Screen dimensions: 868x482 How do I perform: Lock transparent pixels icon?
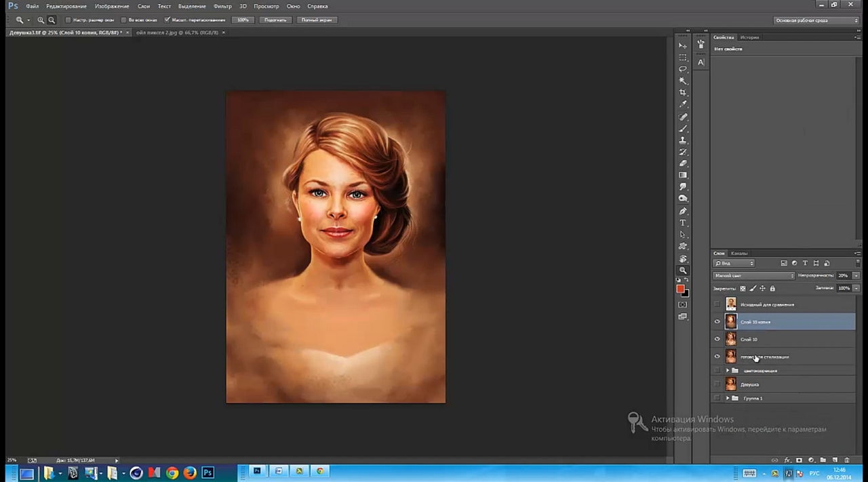pyautogui.click(x=743, y=288)
